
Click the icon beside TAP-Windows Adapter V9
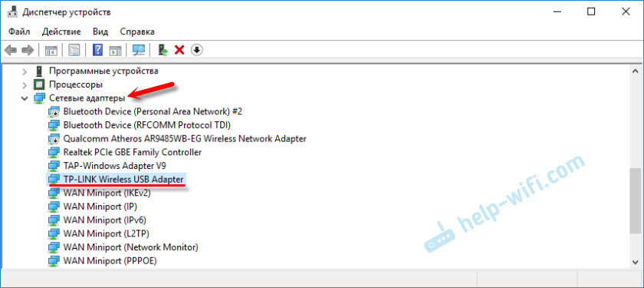pyautogui.click(x=54, y=166)
